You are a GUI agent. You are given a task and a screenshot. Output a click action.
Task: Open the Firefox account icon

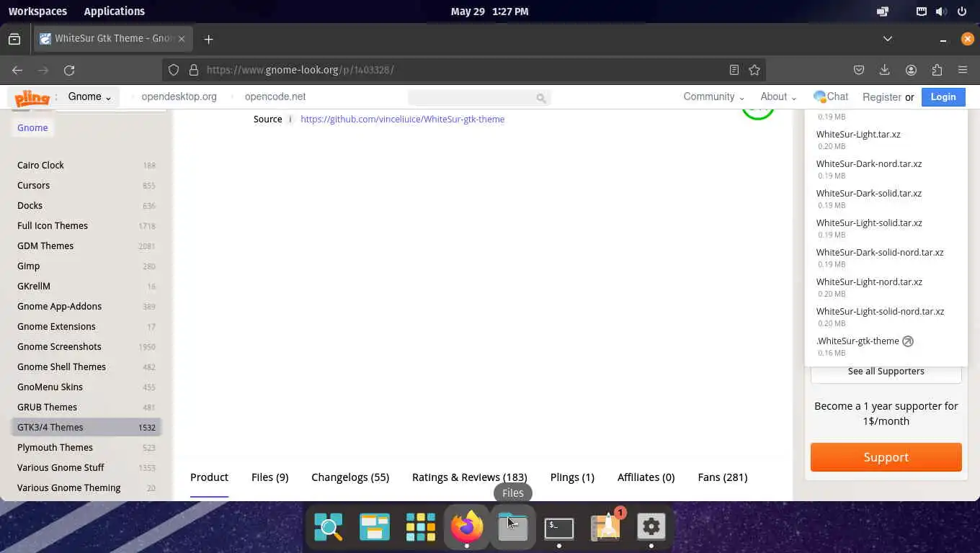tap(911, 70)
